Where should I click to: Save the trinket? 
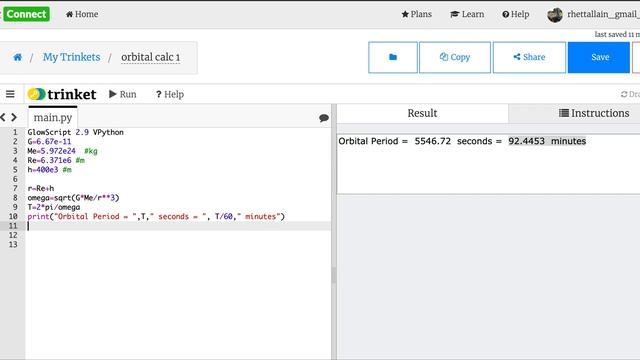coord(599,57)
